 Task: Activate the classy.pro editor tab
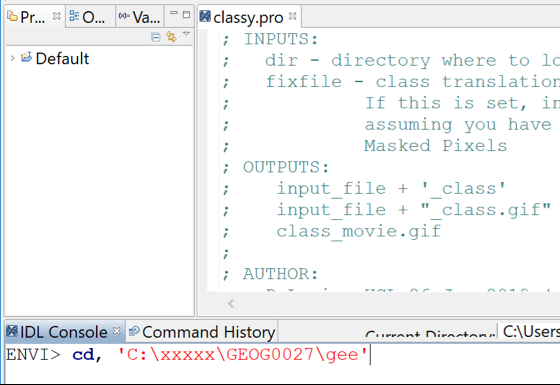tap(248, 17)
